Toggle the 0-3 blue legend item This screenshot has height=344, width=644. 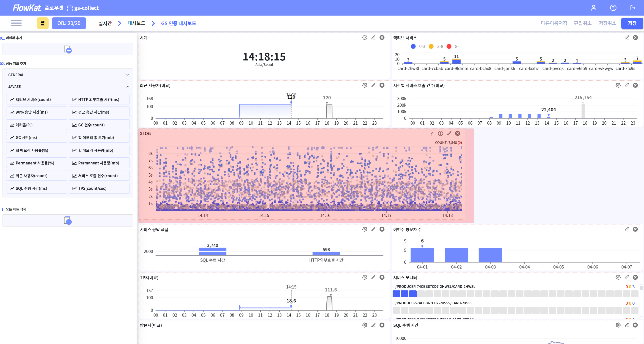click(x=413, y=46)
